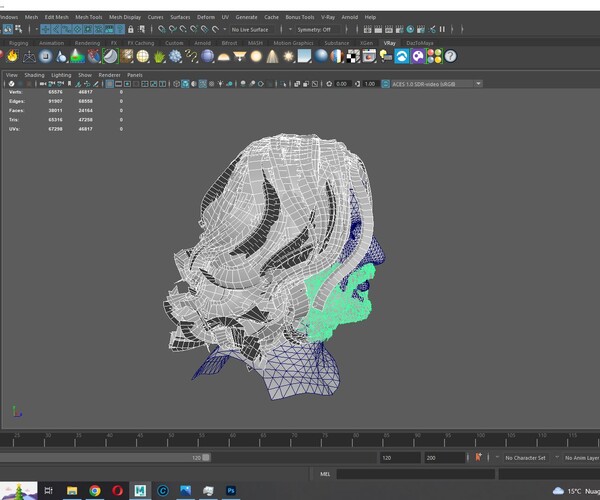Click the playback end time field 120
Viewport: 600px width, 500px height.
point(400,458)
